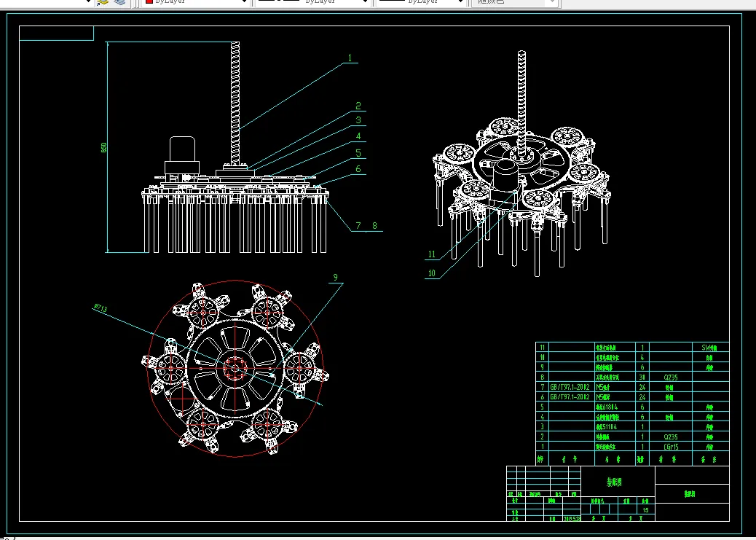This screenshot has height=540, width=756.
Task: Select the Ø713 diameter dimension text
Action: click(101, 308)
